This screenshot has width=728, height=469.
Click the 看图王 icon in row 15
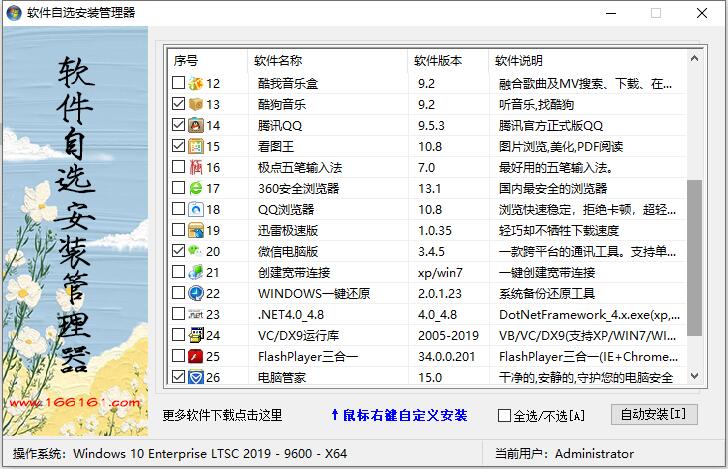195,146
